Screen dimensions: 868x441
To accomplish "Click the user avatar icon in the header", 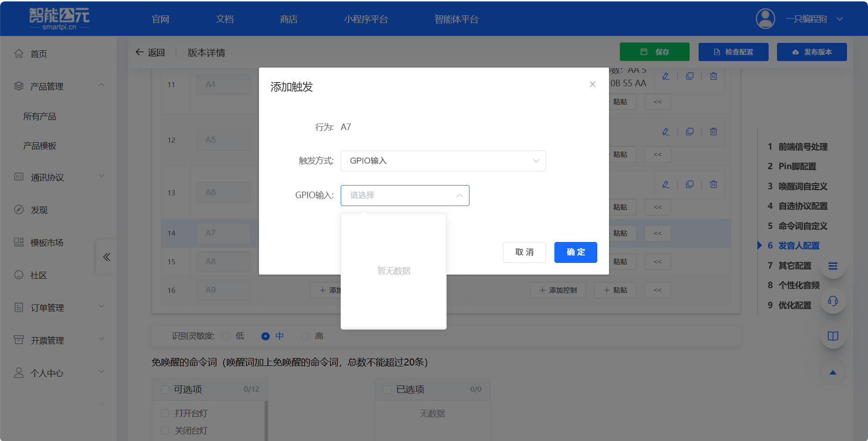I will point(765,19).
